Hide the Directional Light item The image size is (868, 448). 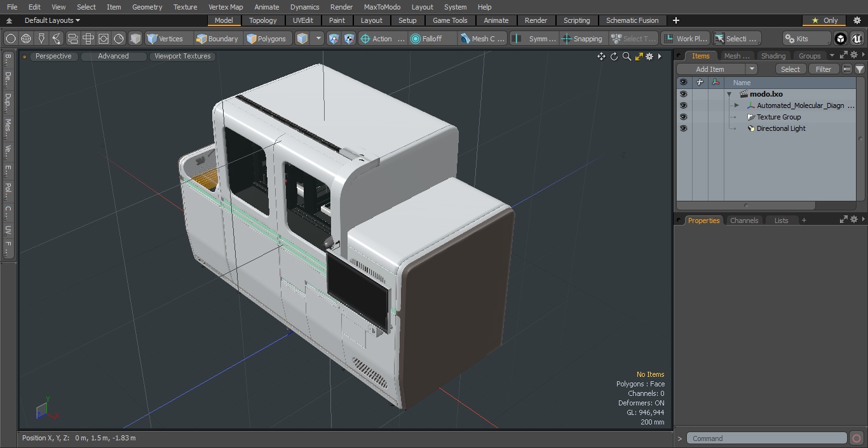(683, 128)
